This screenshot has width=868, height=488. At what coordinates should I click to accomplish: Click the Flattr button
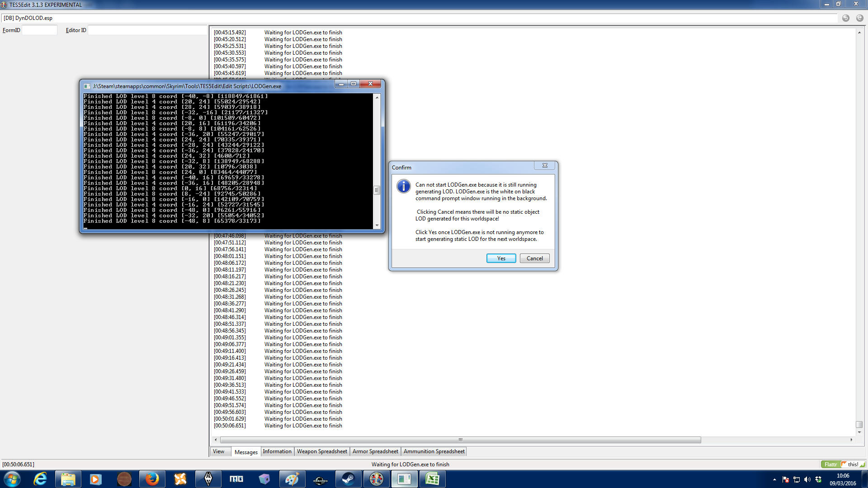point(830,465)
